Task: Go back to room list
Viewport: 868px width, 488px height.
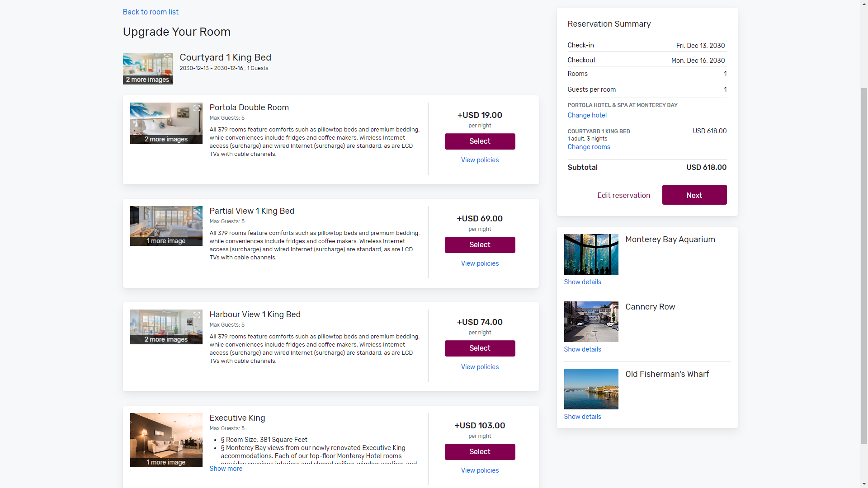Action: 151,12
